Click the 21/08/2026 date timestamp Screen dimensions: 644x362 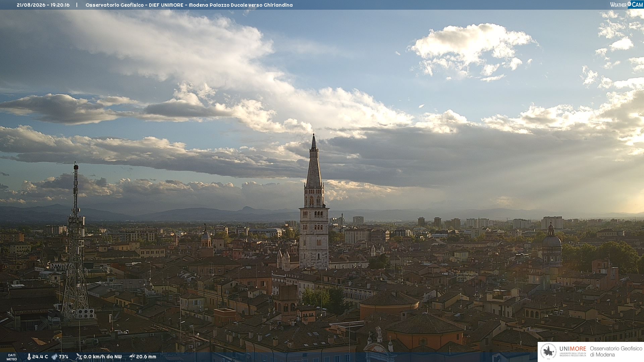(x=31, y=5)
